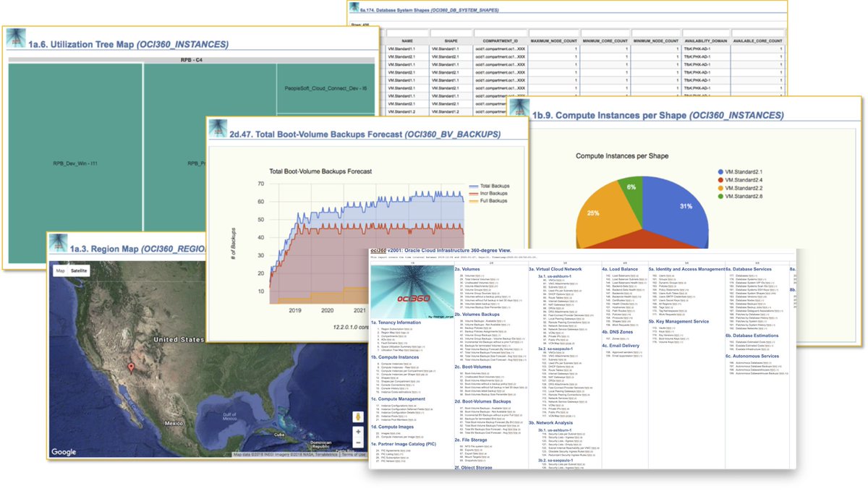Zoom in with the map plus button
Viewport: 868px width, 491px height.
pyautogui.click(x=357, y=432)
